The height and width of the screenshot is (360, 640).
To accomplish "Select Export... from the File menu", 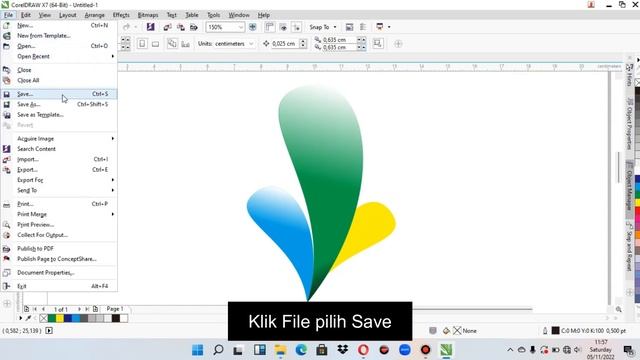I will (59, 169).
